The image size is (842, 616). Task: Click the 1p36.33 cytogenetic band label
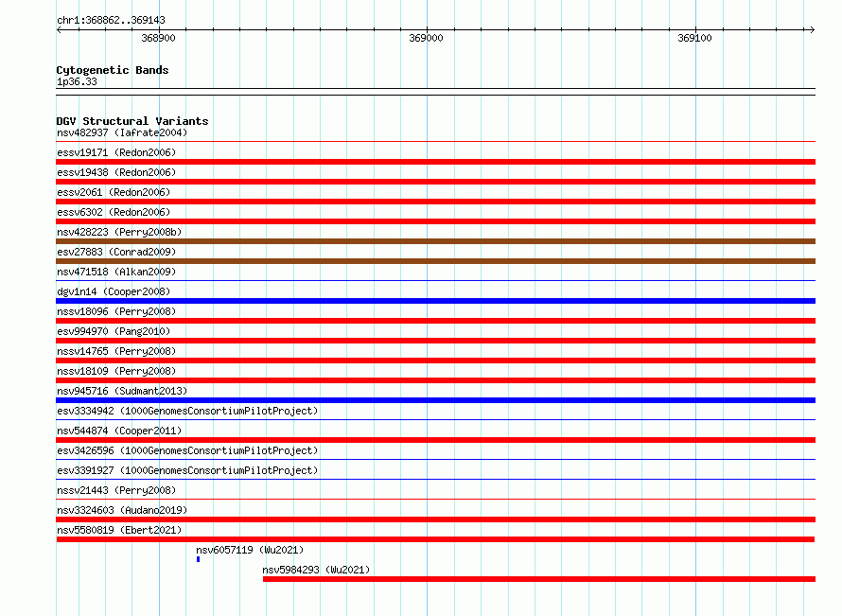click(x=77, y=81)
